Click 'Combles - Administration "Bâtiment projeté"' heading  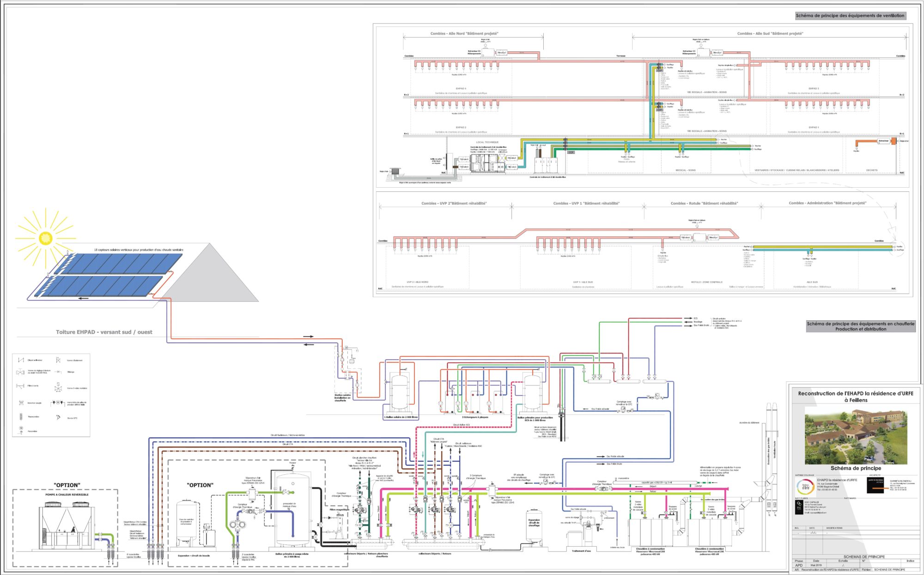(827, 203)
